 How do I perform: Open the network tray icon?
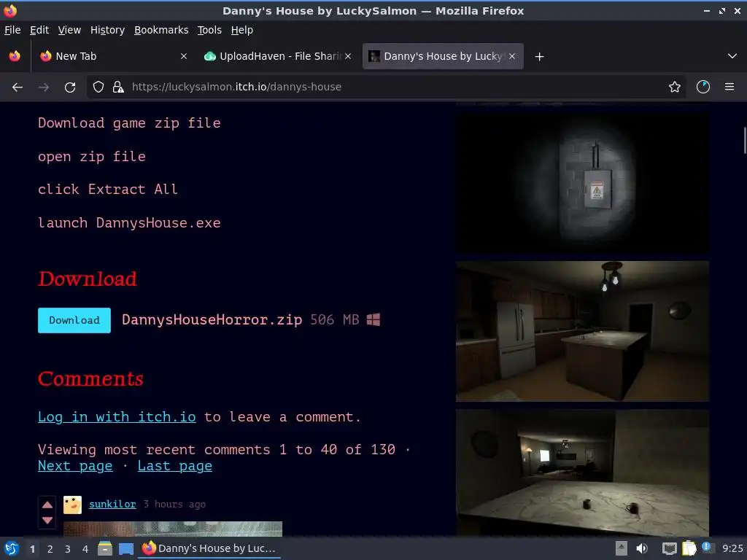point(670,549)
